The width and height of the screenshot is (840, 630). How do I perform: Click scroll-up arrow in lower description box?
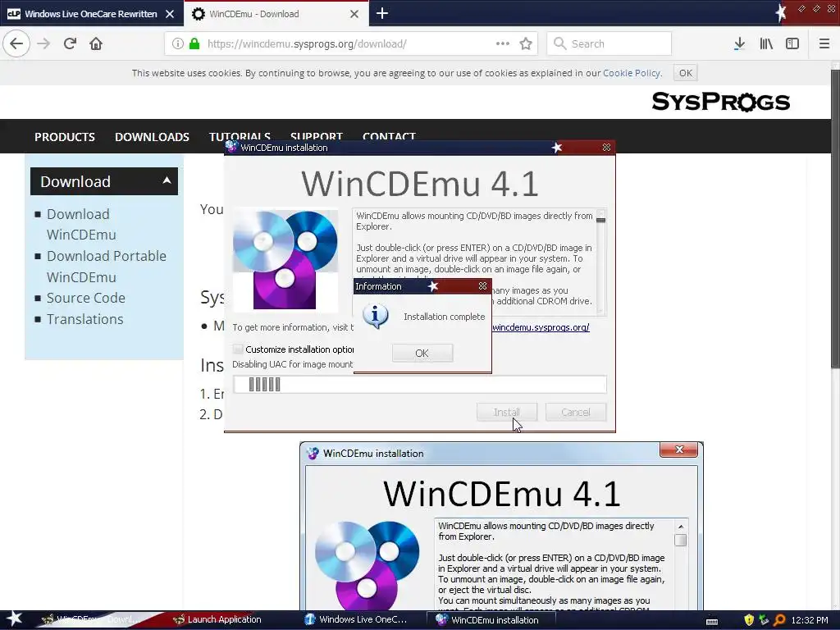coord(681,527)
